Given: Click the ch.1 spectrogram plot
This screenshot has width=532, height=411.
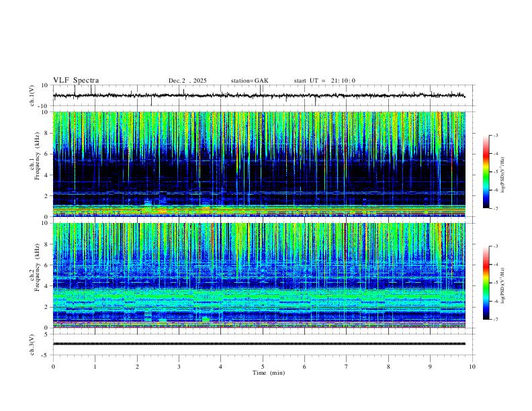Looking at the screenshot, I should click(x=259, y=164).
